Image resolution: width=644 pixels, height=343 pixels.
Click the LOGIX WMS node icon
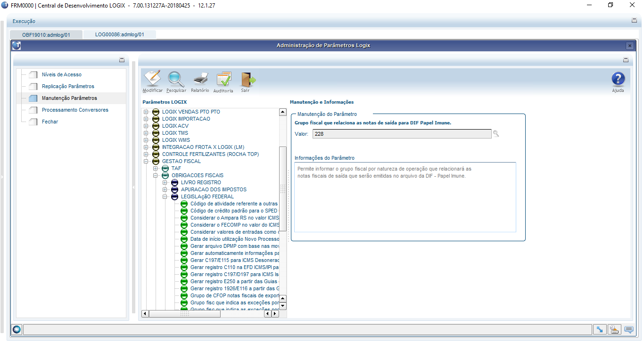[x=156, y=140]
